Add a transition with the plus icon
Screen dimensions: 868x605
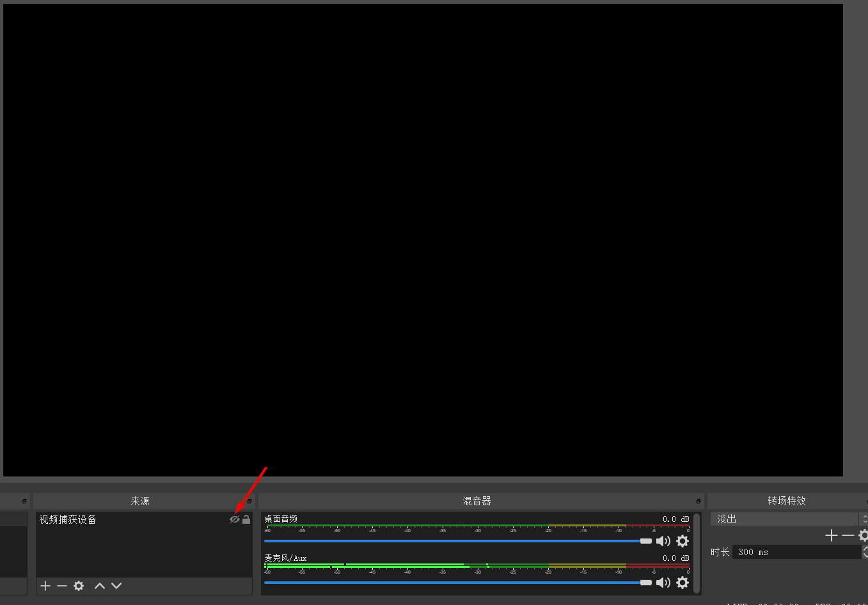(x=832, y=535)
